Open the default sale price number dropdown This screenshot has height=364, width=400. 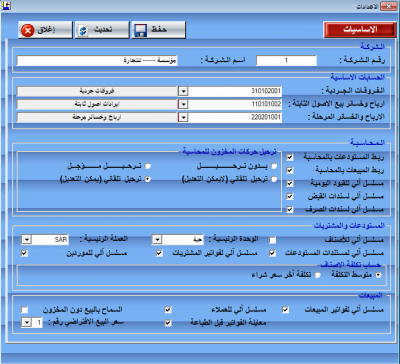[27, 323]
